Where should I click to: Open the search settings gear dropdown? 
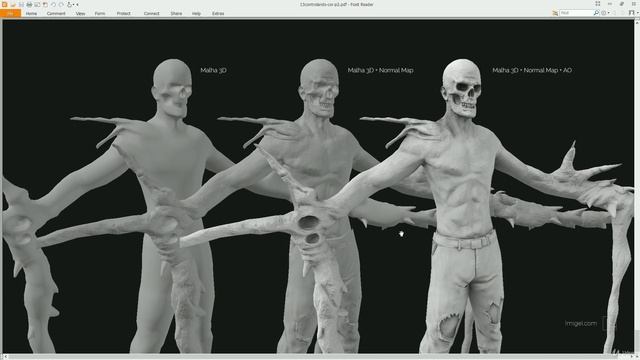[605, 13]
